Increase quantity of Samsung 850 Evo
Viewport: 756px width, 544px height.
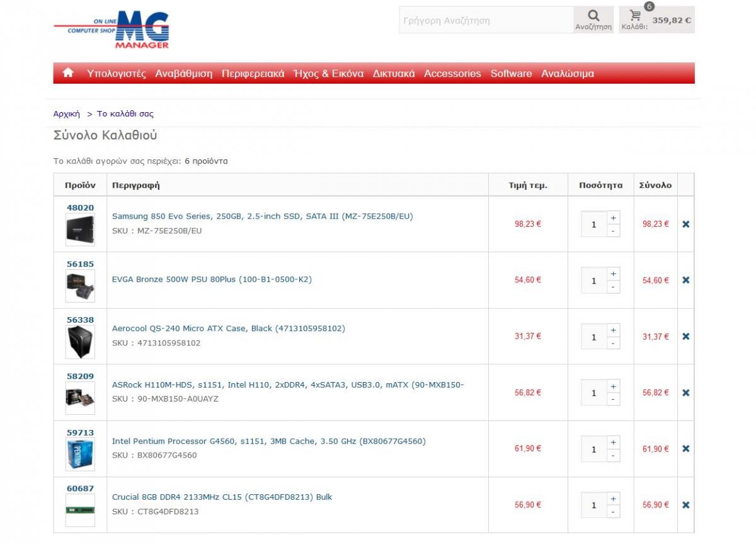click(x=613, y=217)
